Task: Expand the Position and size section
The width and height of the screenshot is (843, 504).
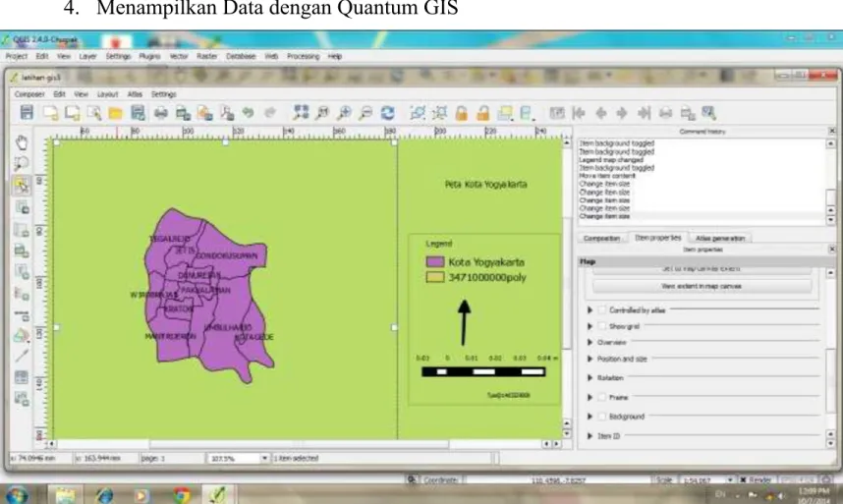Action: pos(590,359)
